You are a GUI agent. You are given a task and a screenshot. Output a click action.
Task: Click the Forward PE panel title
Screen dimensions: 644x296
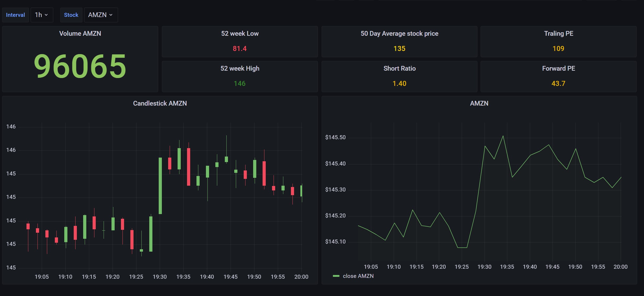click(558, 68)
